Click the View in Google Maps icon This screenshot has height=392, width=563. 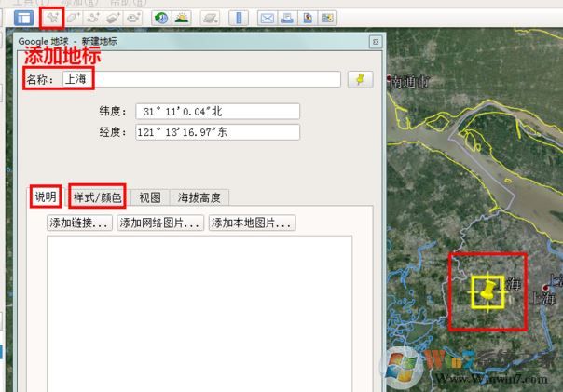[x=327, y=18]
